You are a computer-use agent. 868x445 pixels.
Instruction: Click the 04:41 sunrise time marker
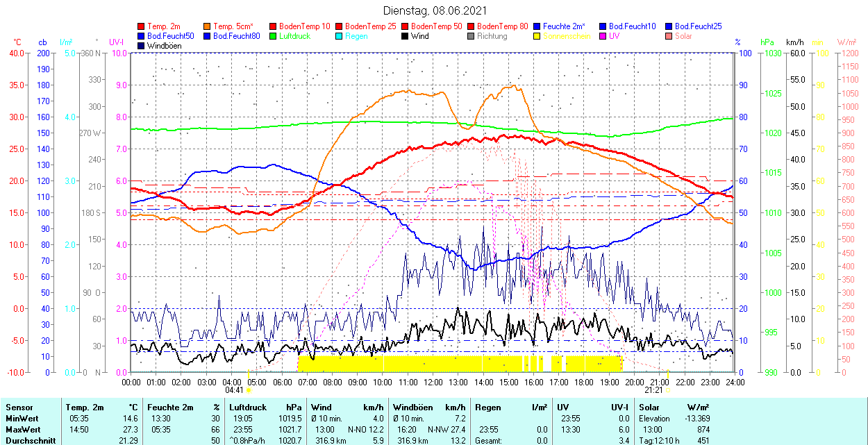pyautogui.click(x=233, y=390)
